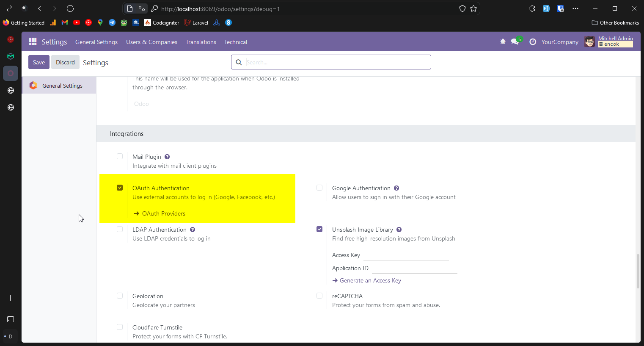Open the YouTube bookmark icon
Viewport: 644px width, 346px height.
pos(77,22)
